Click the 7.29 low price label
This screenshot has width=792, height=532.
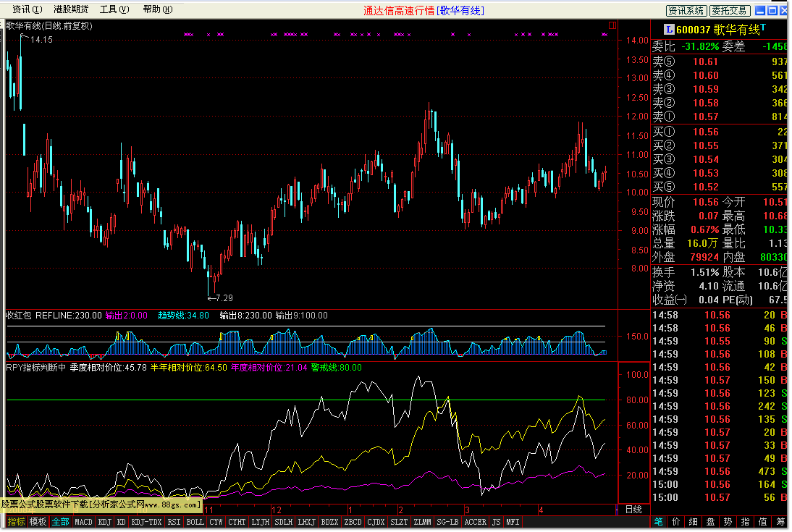[224, 298]
